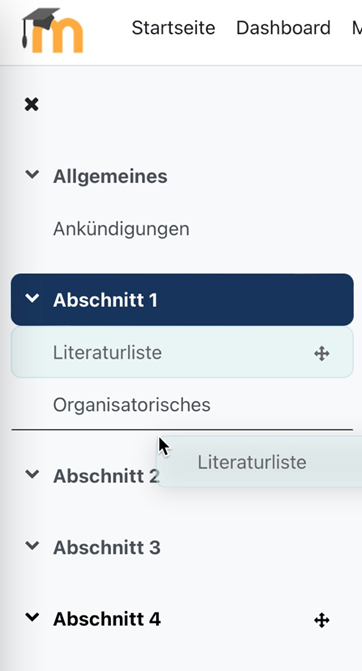Click the Moodle graduation cap logo
Viewport: 362px width, 671px height.
[52, 31]
